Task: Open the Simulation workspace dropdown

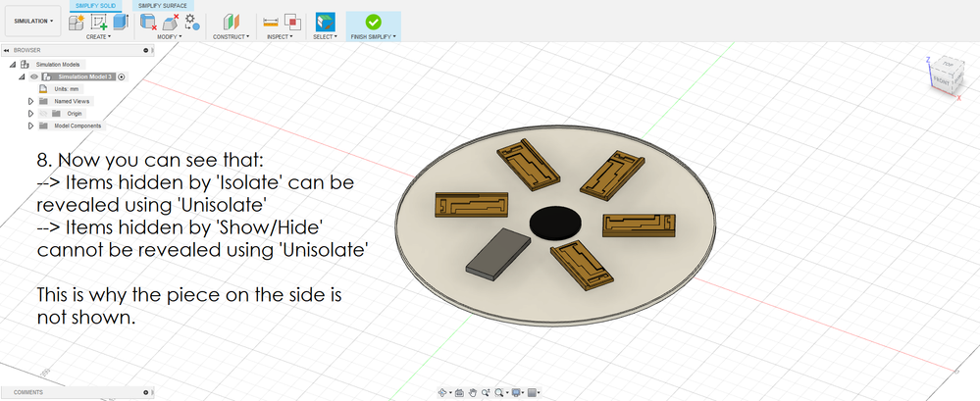Action: (x=33, y=22)
